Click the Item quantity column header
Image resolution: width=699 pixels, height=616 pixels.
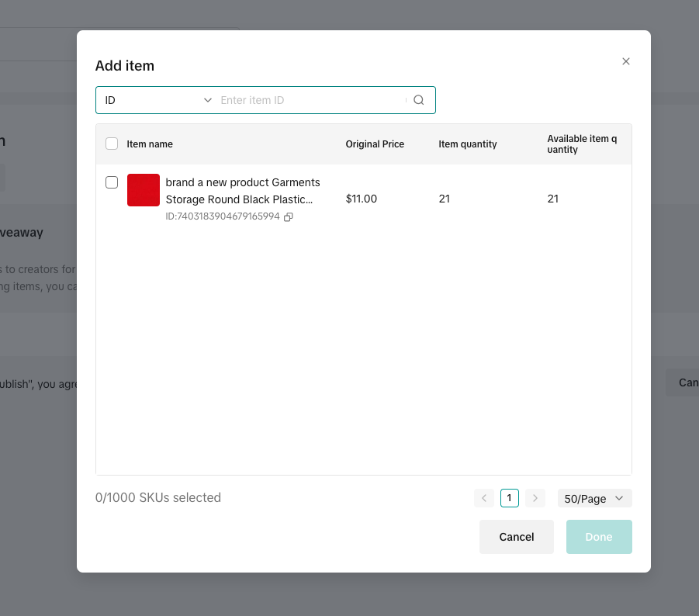click(x=468, y=144)
